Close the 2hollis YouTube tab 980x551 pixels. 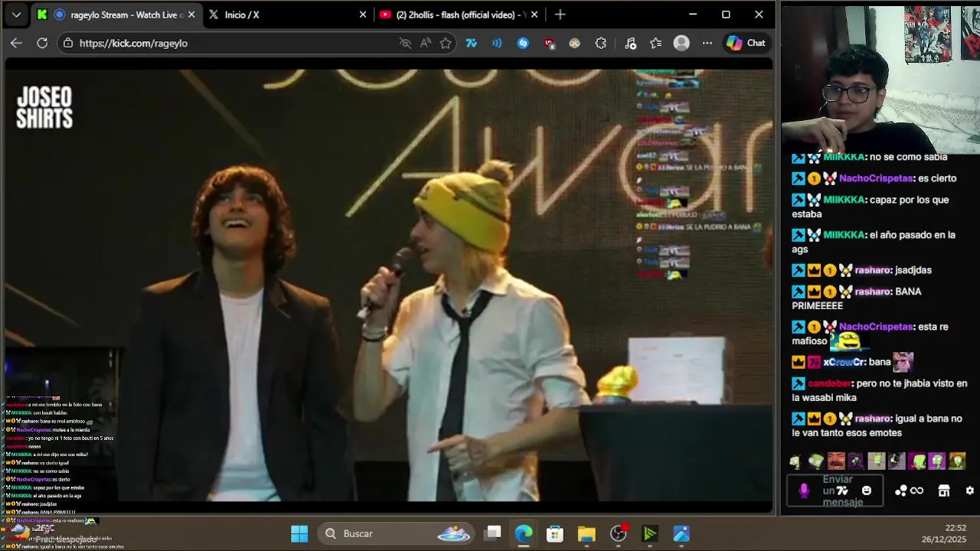(x=534, y=15)
